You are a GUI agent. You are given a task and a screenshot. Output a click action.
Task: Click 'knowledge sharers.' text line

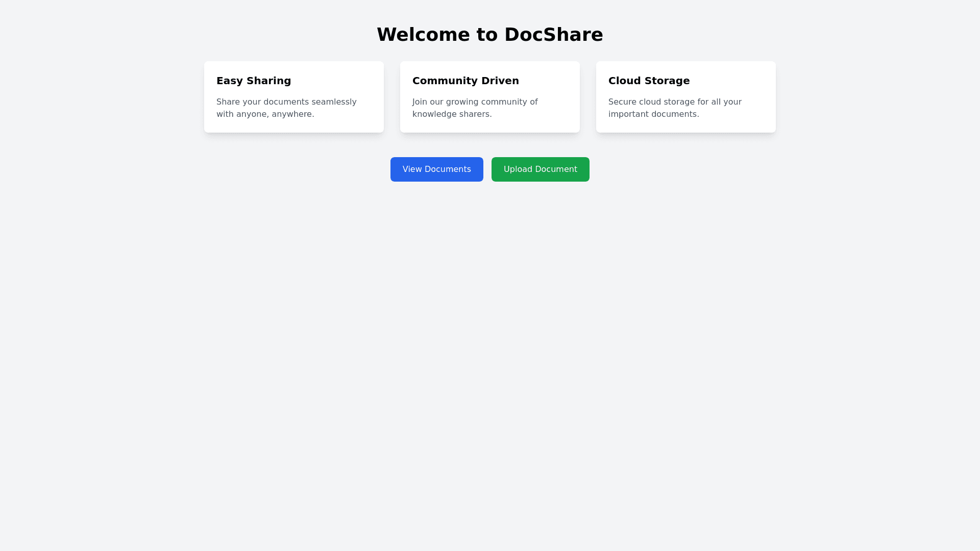coord(452,114)
